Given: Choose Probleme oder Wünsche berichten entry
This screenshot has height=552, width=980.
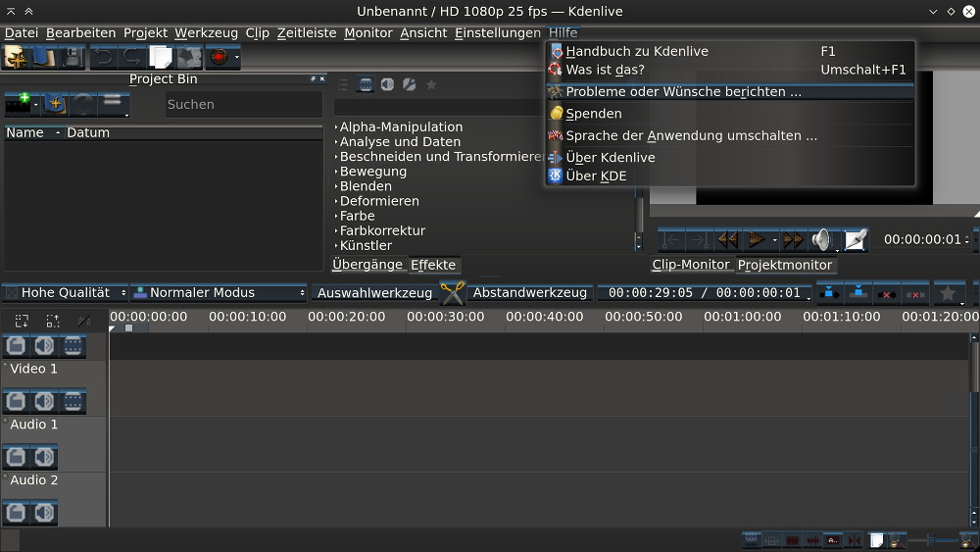Looking at the screenshot, I should coord(730,92).
